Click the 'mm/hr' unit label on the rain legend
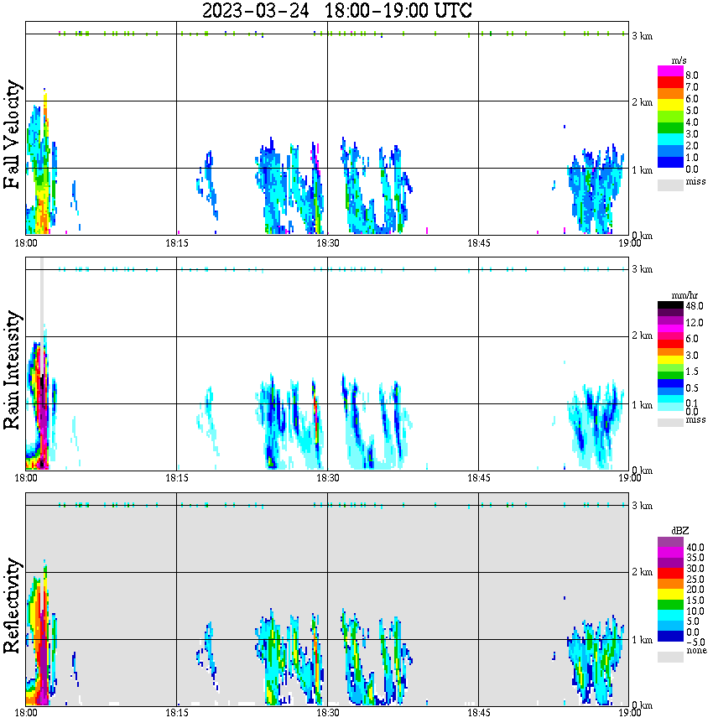This screenshot has width=713, height=728. (x=684, y=296)
